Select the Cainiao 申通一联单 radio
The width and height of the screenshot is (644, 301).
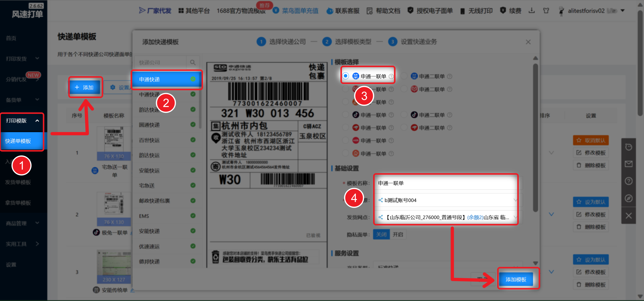pos(346,76)
